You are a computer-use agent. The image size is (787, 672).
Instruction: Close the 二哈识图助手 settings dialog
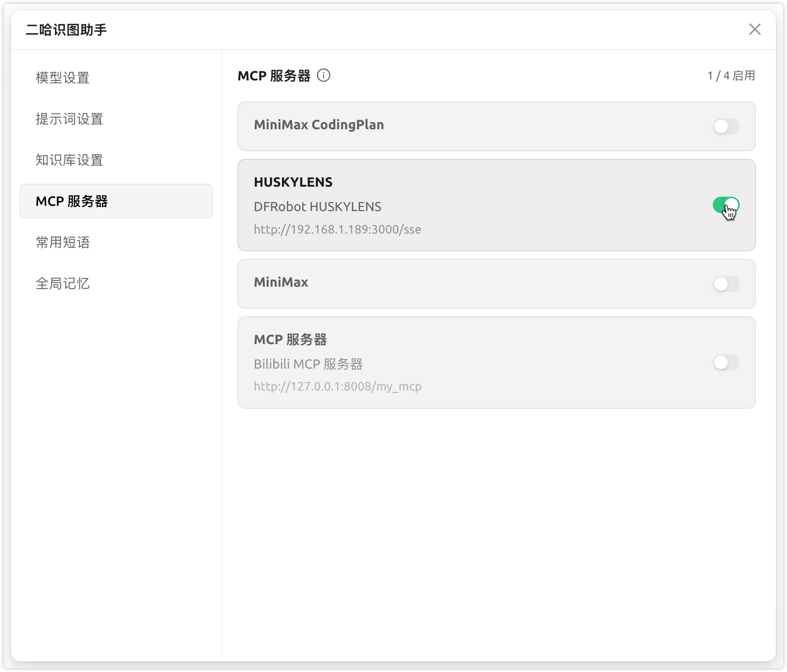coord(754,30)
